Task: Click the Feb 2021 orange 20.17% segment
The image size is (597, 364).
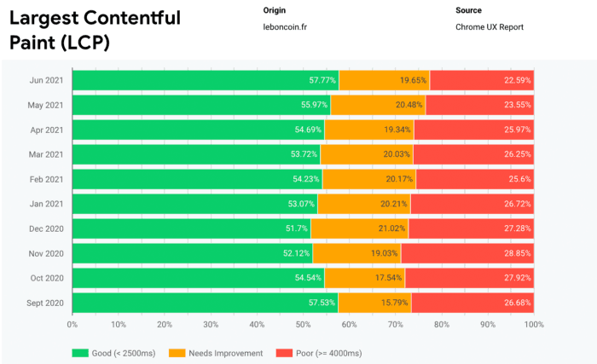Action: pyautogui.click(x=369, y=179)
